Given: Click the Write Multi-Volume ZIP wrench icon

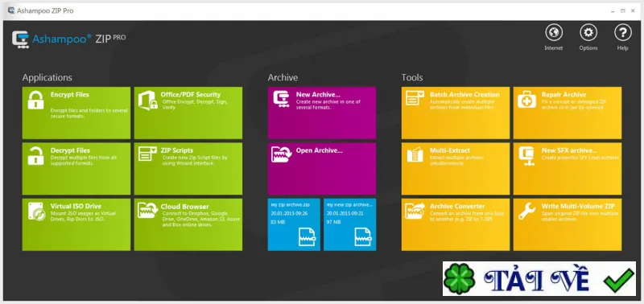Looking at the screenshot, I should coord(526,211).
